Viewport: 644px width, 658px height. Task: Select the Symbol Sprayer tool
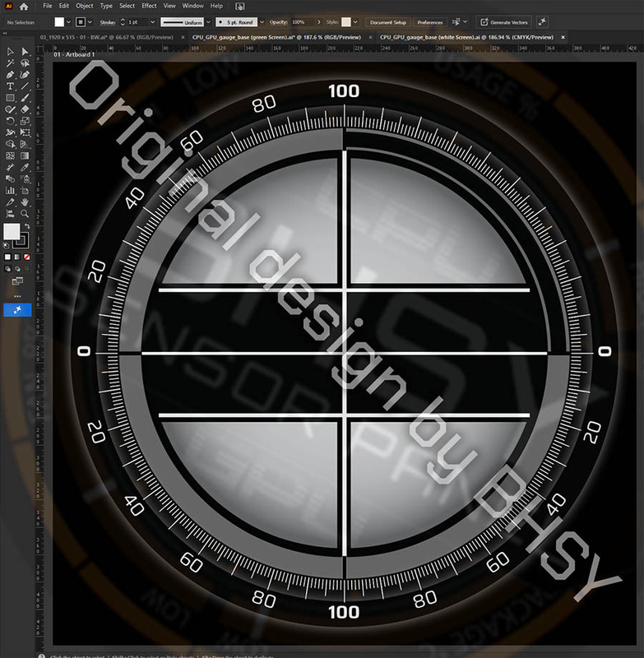pyautogui.click(x=25, y=178)
